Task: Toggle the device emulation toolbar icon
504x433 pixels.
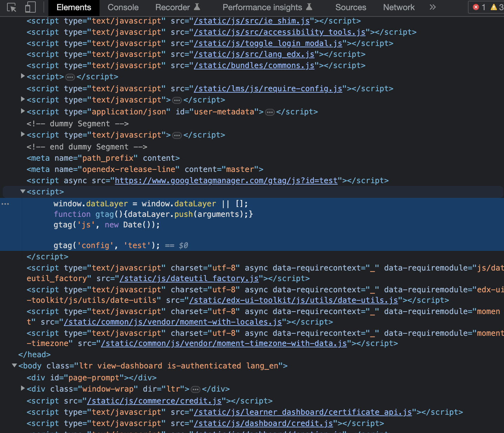Action: (30, 7)
